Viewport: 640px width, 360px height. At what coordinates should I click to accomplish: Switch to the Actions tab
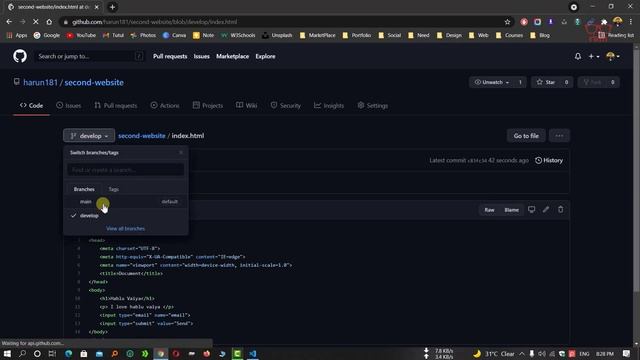click(x=165, y=105)
